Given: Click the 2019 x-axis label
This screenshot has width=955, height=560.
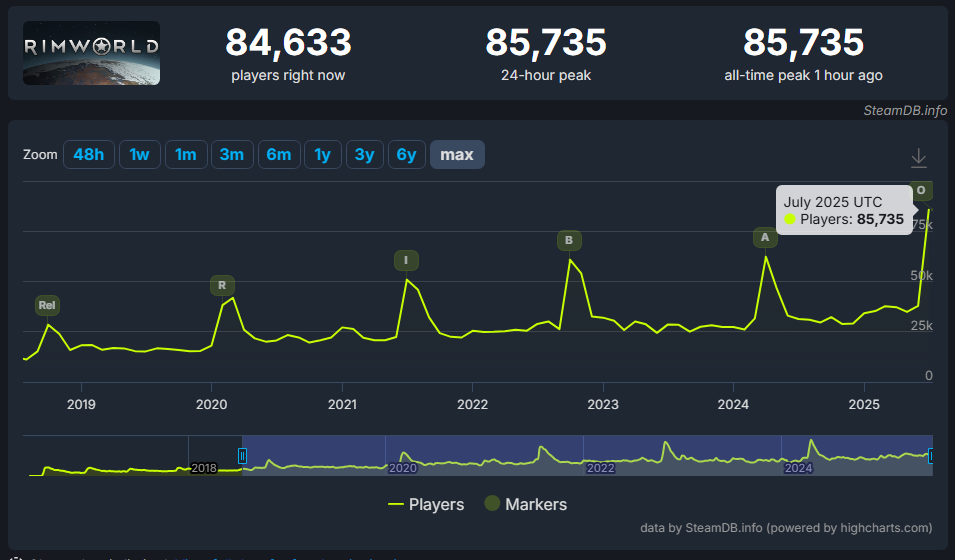Looking at the screenshot, I should 81,404.
